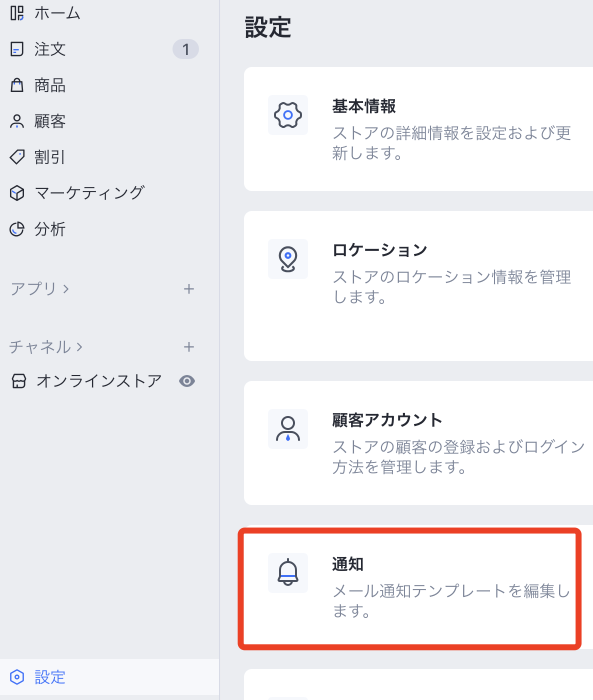Screen dimensions: 593x700
Task: Click the ロケーション pin icon
Action: click(288, 259)
